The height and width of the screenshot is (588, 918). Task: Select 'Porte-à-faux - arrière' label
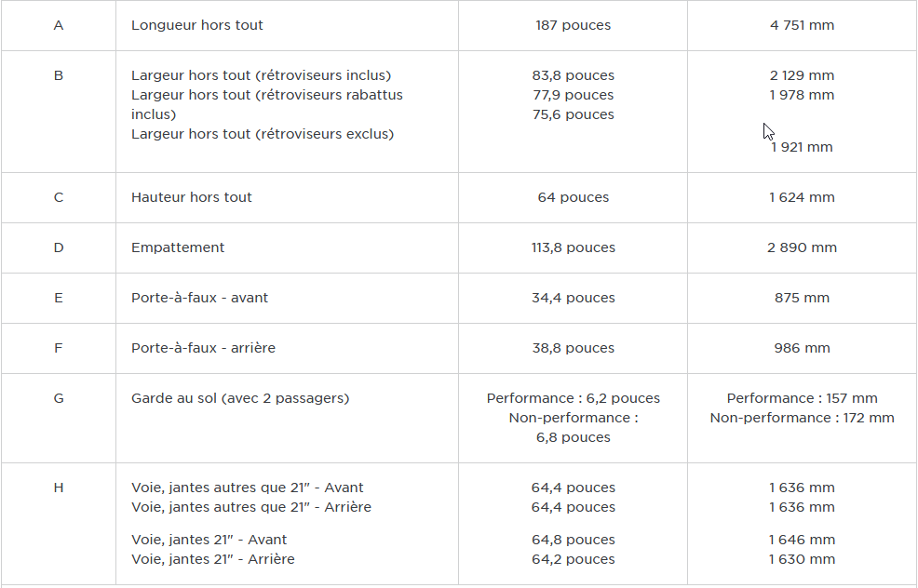click(203, 348)
